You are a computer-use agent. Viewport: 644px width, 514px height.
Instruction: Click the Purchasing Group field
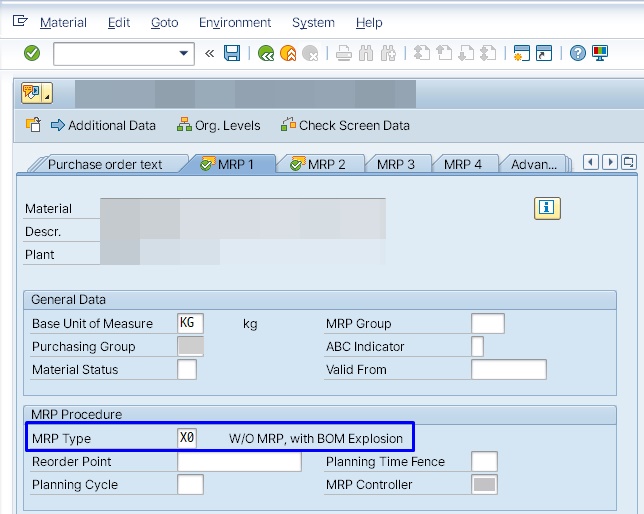coord(190,346)
